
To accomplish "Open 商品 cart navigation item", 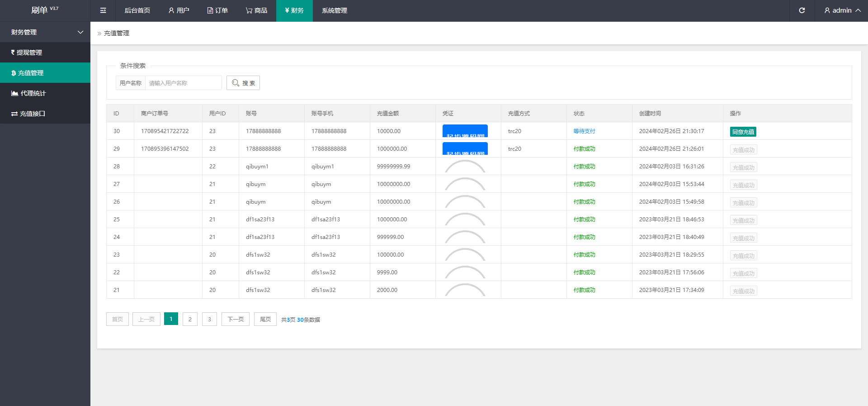I will (x=256, y=10).
